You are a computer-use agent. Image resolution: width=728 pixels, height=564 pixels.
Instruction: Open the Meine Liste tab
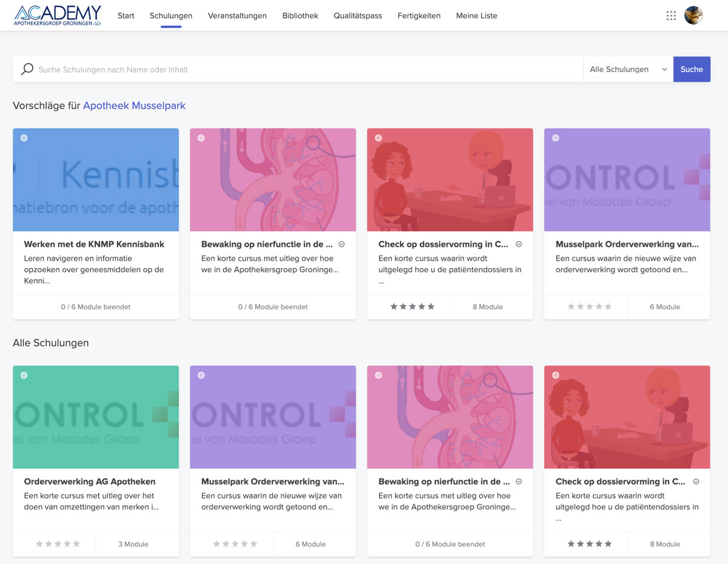tap(477, 16)
